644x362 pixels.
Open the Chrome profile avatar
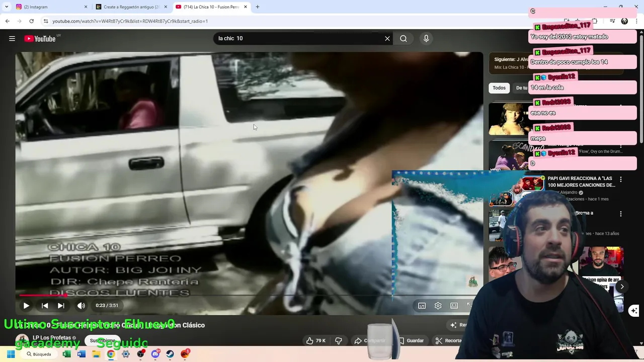624,21
